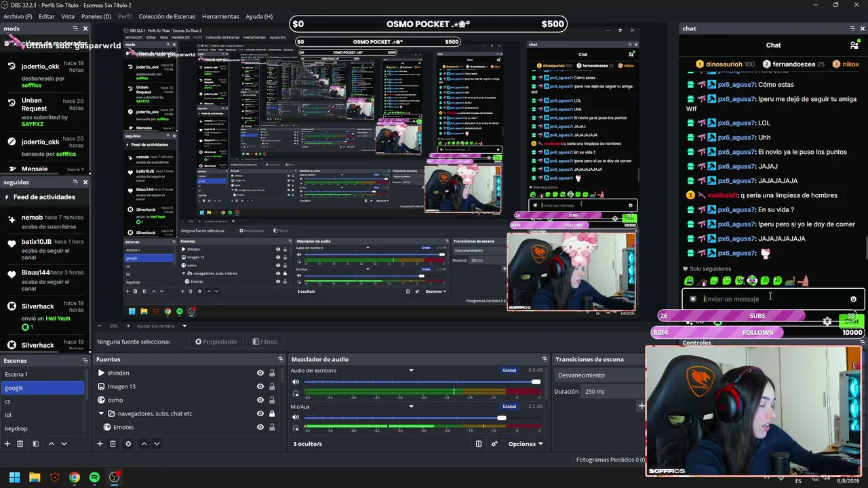
Task: Open chat settings gear below message box
Action: tap(827, 322)
